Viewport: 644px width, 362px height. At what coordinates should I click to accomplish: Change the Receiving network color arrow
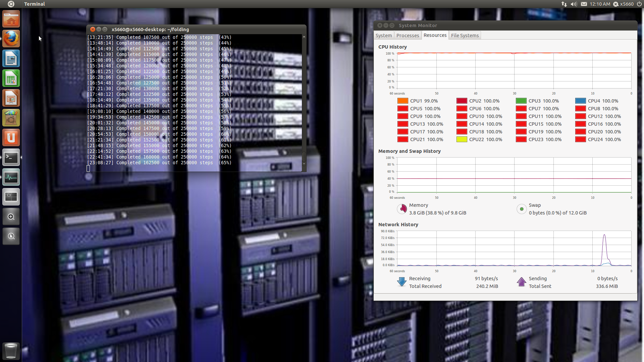[402, 282]
